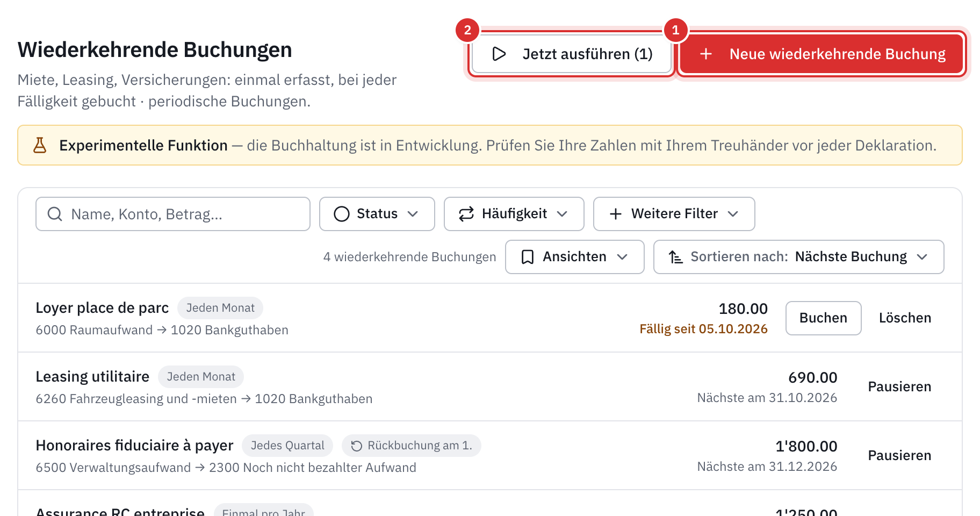980x516 pixels.
Task: Click the Jeden Monat badge of Leasing
Action: pos(201,377)
